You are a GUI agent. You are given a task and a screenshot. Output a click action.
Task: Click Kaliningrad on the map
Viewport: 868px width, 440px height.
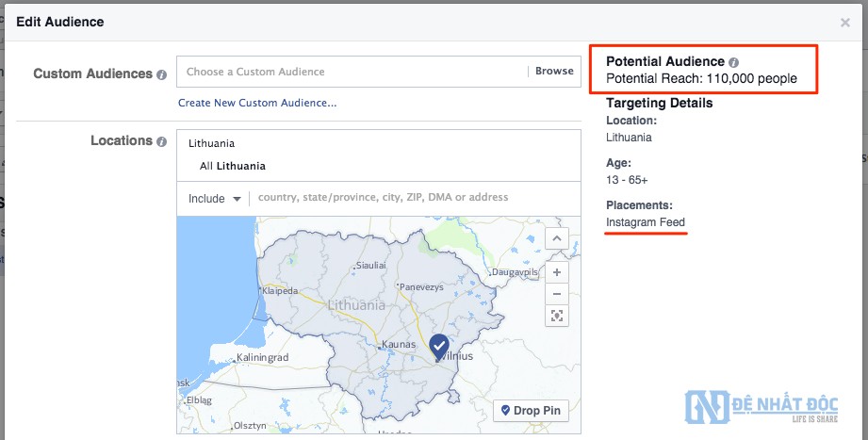tap(262, 358)
